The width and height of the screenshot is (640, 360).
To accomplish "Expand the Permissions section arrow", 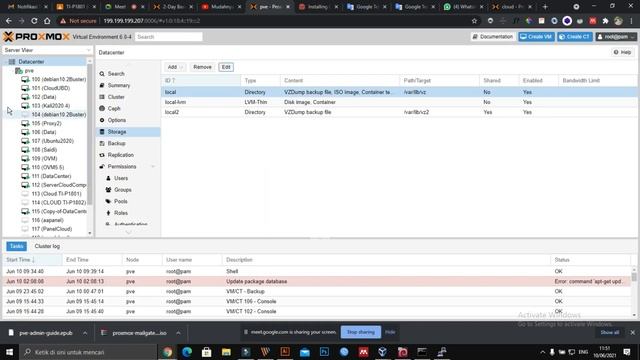I will pyautogui.click(x=153, y=167).
